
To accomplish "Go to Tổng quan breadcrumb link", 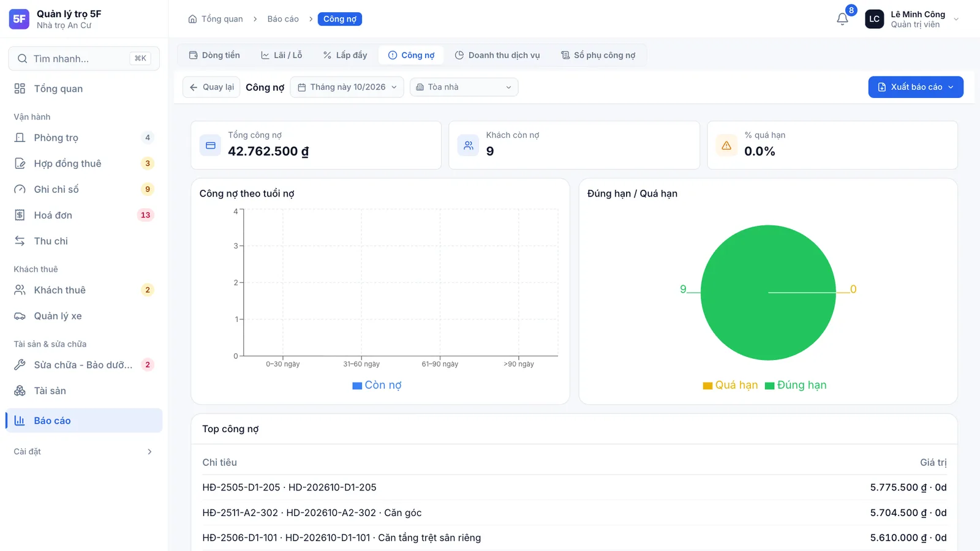I will [x=222, y=19].
